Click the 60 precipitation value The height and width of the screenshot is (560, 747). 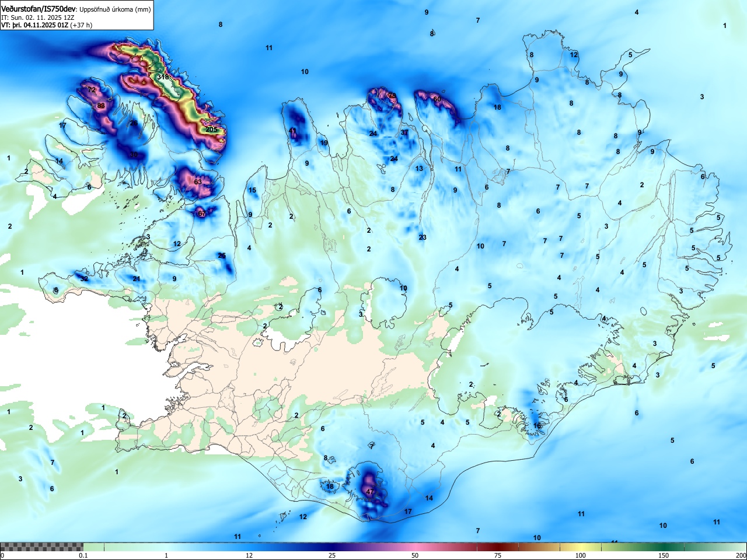click(x=437, y=99)
